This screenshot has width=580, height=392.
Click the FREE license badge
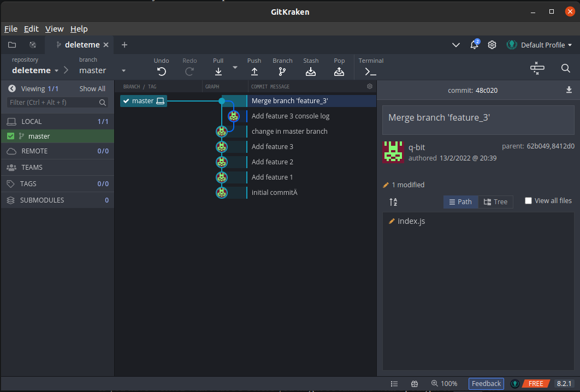point(535,383)
